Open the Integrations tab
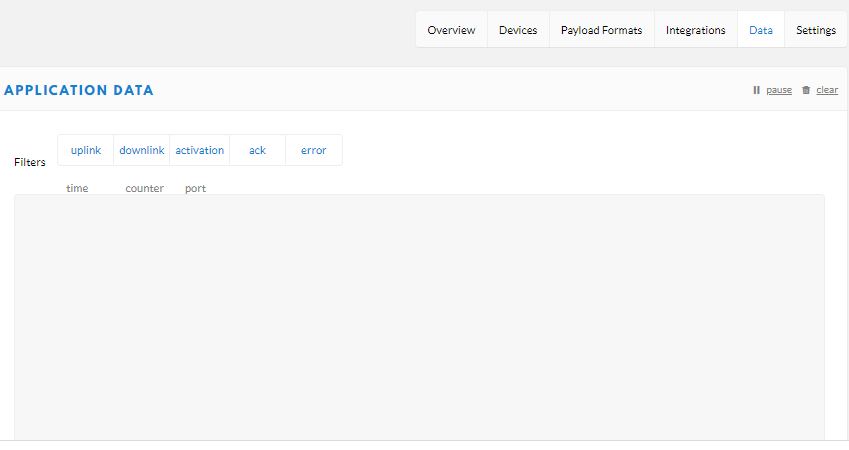The image size is (849, 450). point(695,30)
